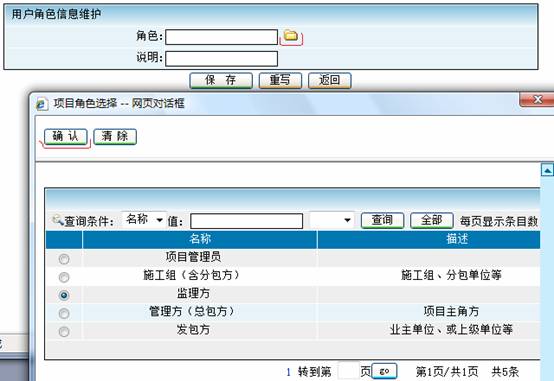This screenshot has width=554, height=381.
Task: Click the 第1页/共1页 pager text
Action: [447, 372]
